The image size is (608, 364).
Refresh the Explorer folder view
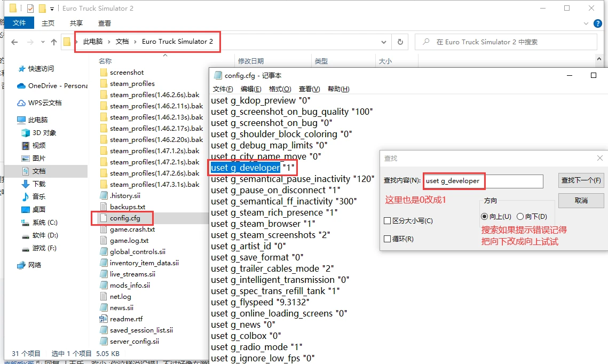[x=400, y=42]
